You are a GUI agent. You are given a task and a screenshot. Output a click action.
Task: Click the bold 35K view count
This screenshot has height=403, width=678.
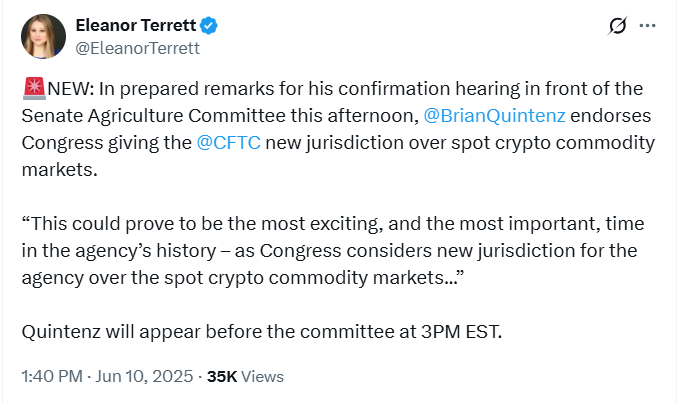point(222,377)
